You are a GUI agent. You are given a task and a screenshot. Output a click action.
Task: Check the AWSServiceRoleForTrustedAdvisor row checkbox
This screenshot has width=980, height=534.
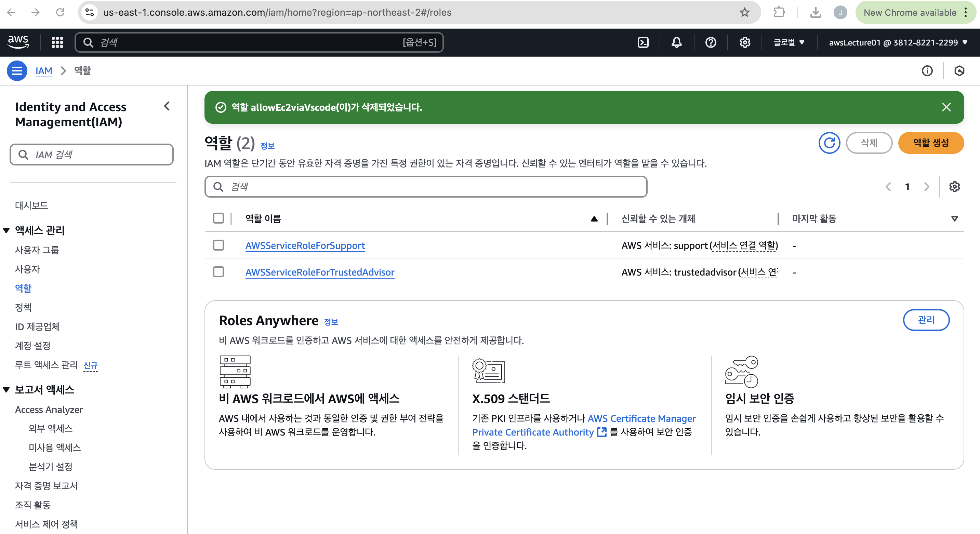[x=218, y=272]
